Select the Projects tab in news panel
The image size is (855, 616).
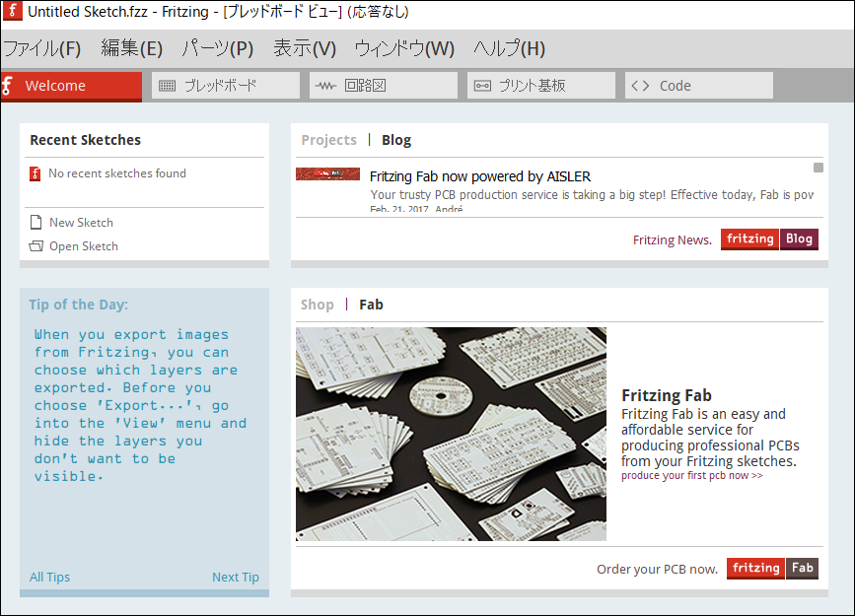pyautogui.click(x=328, y=140)
